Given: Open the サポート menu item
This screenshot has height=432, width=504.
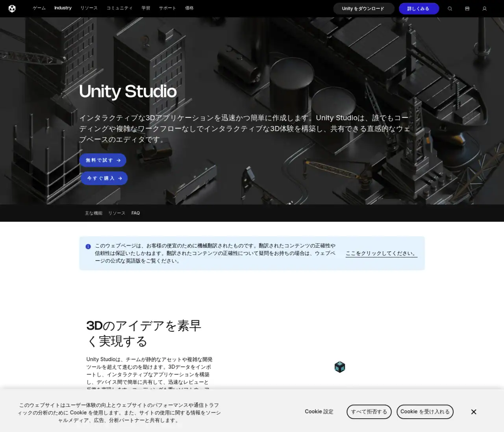Looking at the screenshot, I should 167,8.
